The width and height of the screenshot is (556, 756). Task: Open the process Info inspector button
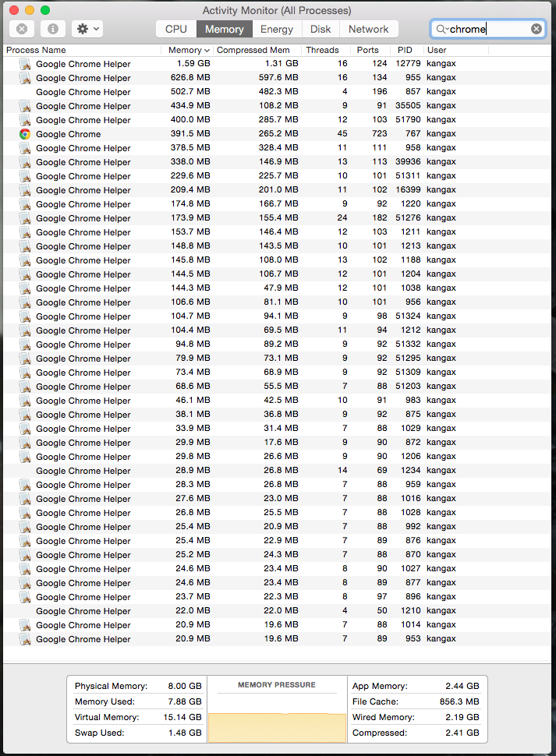pyautogui.click(x=53, y=29)
